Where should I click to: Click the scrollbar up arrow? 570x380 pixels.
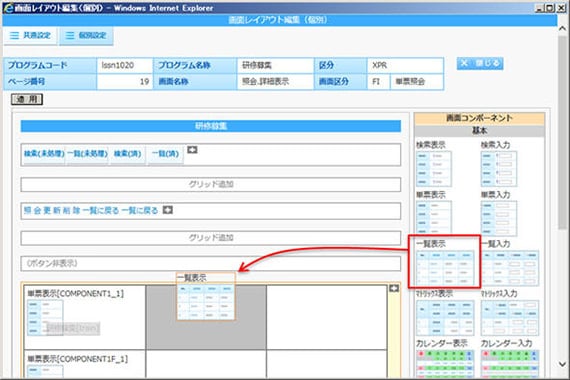pyautogui.click(x=562, y=28)
